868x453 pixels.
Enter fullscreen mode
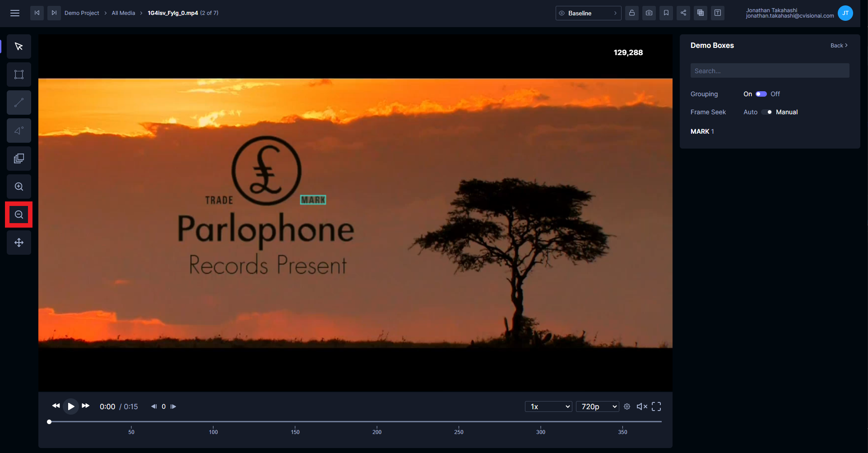pyautogui.click(x=656, y=406)
